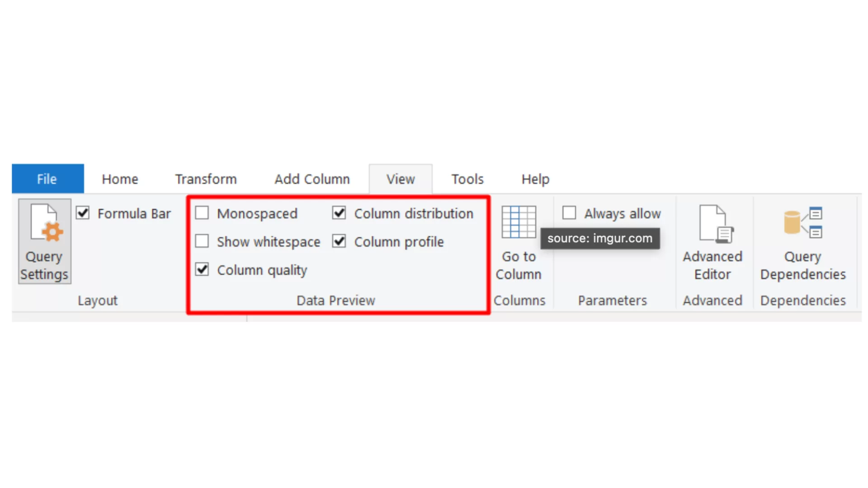
Task: Switch to the Transform tab
Action: 206,179
